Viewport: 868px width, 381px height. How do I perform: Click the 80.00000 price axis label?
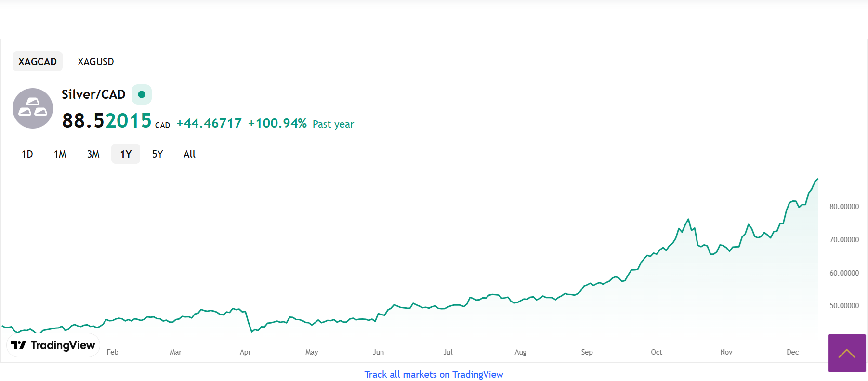(x=844, y=207)
